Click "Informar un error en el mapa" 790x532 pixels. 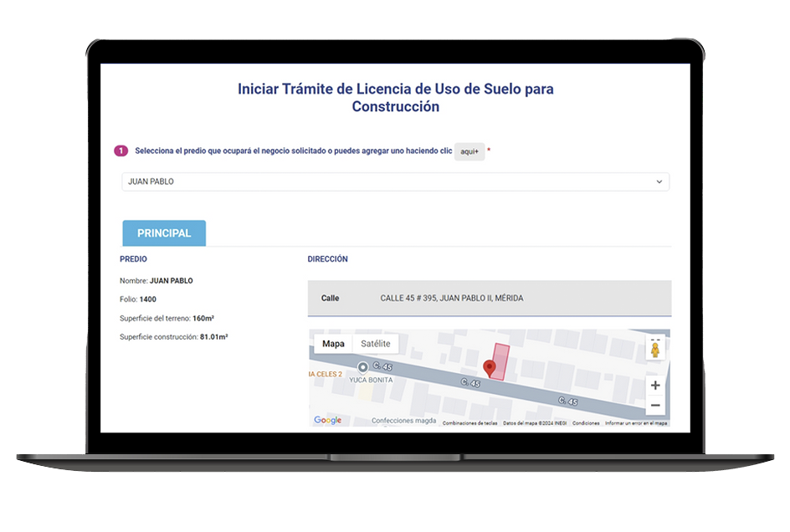pos(636,423)
